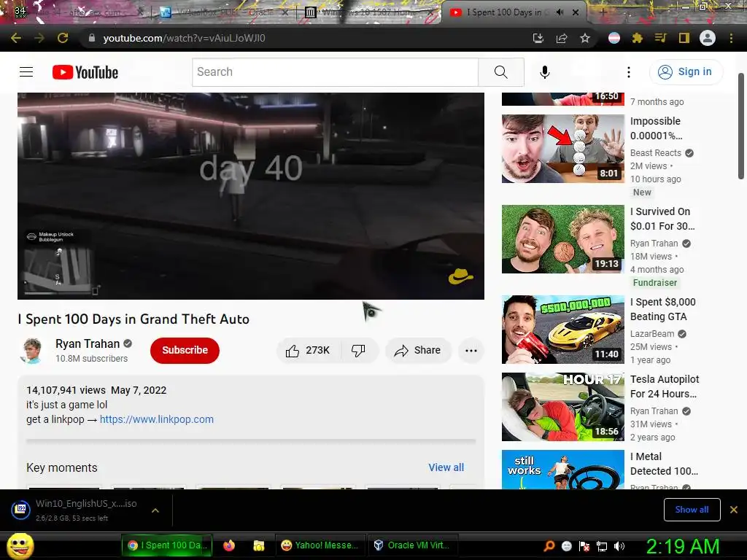Focus the YouTube Search field
The height and width of the screenshot is (560, 747).
coord(336,72)
